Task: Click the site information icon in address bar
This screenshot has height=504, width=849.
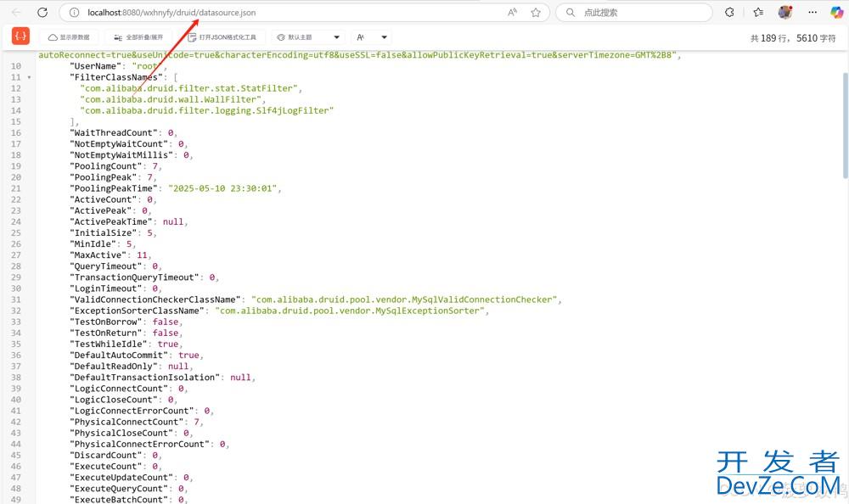Action: click(74, 13)
